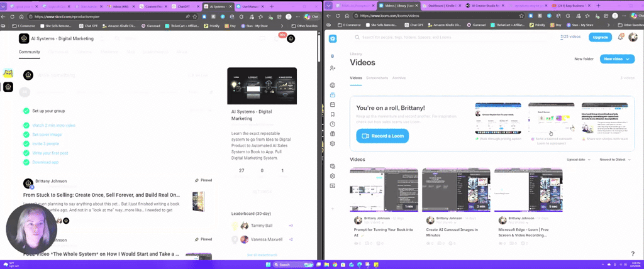Open sticky notes icon in taskbar
This screenshot has width=644, height=269.
coord(377,265)
